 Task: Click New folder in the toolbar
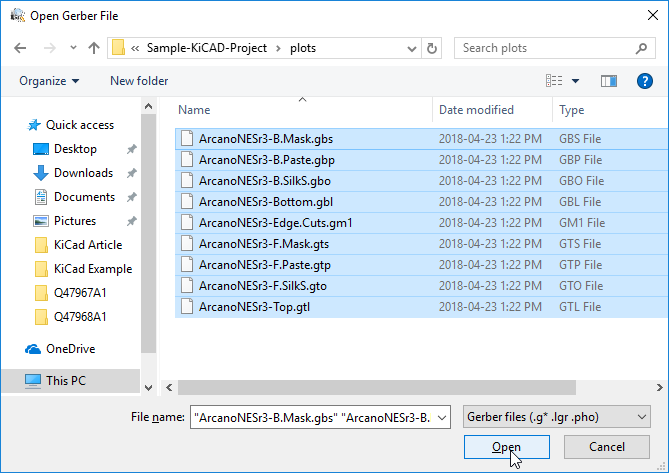[x=139, y=81]
